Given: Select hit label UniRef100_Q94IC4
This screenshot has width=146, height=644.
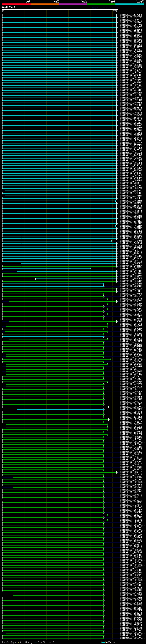Looking at the screenshot, I should click(x=131, y=30).
